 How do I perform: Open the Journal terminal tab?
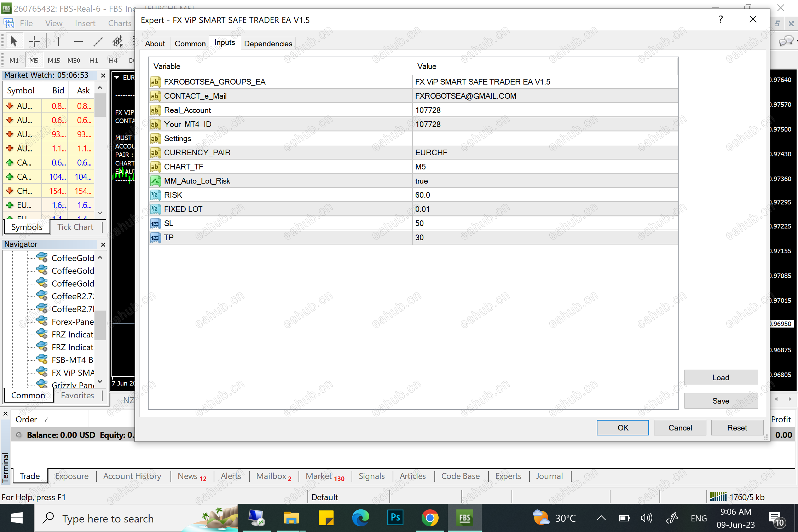tap(549, 476)
